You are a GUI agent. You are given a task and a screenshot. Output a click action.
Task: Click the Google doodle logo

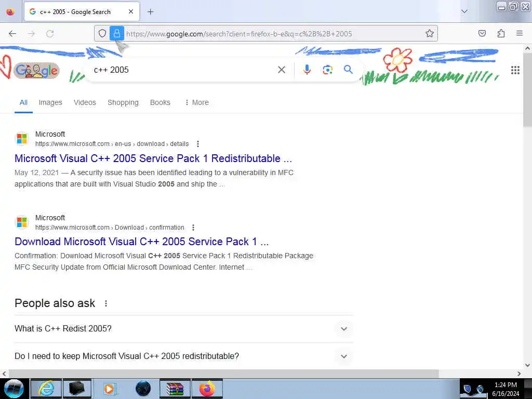tap(37, 71)
